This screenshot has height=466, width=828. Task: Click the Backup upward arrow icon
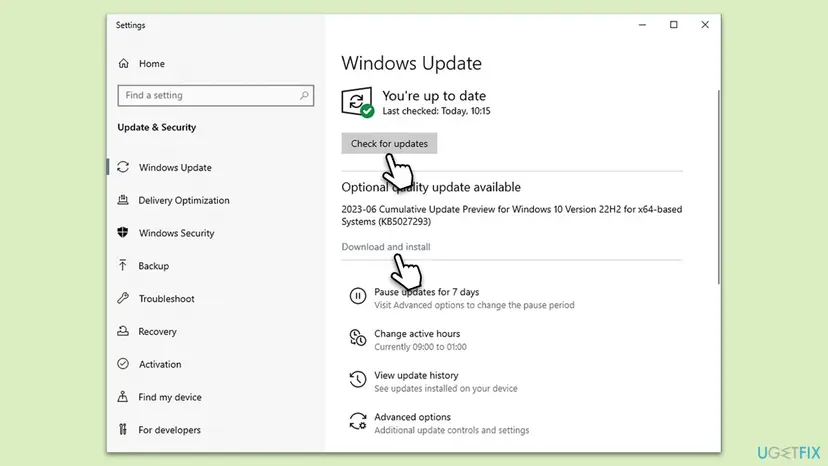click(x=123, y=265)
